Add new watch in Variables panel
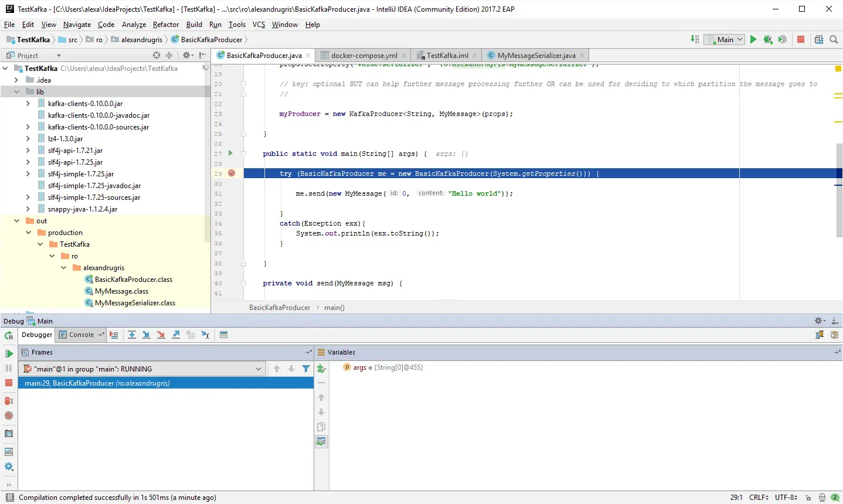 [321, 368]
